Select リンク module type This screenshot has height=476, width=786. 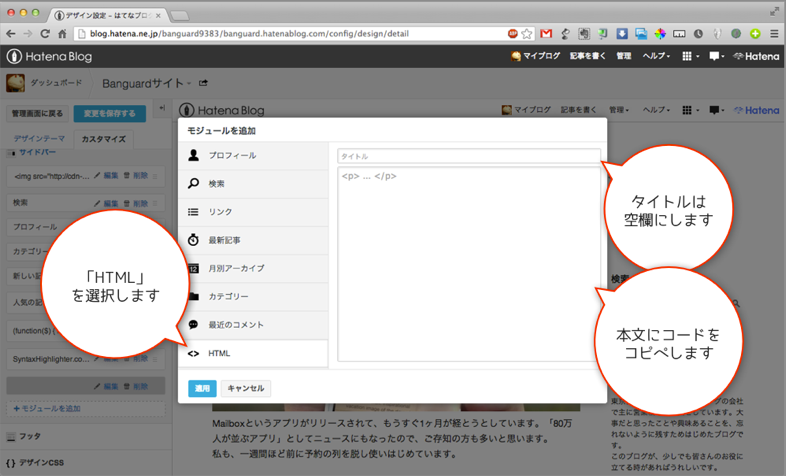[253, 211]
